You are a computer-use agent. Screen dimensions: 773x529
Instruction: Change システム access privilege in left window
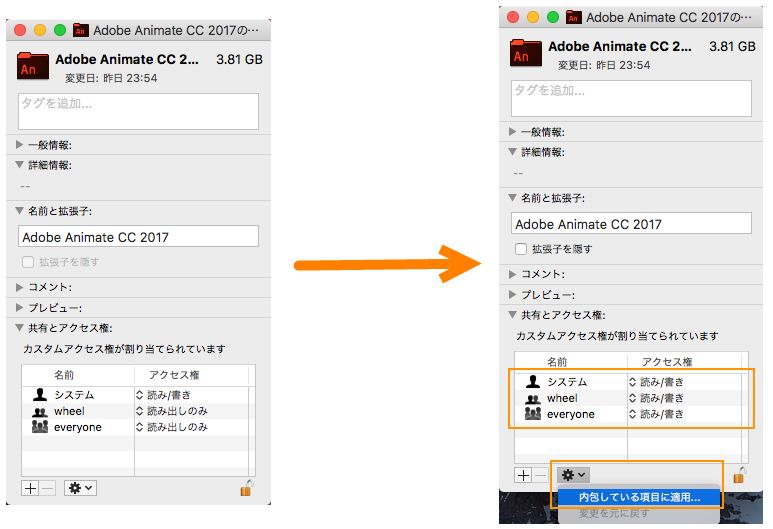[163, 395]
